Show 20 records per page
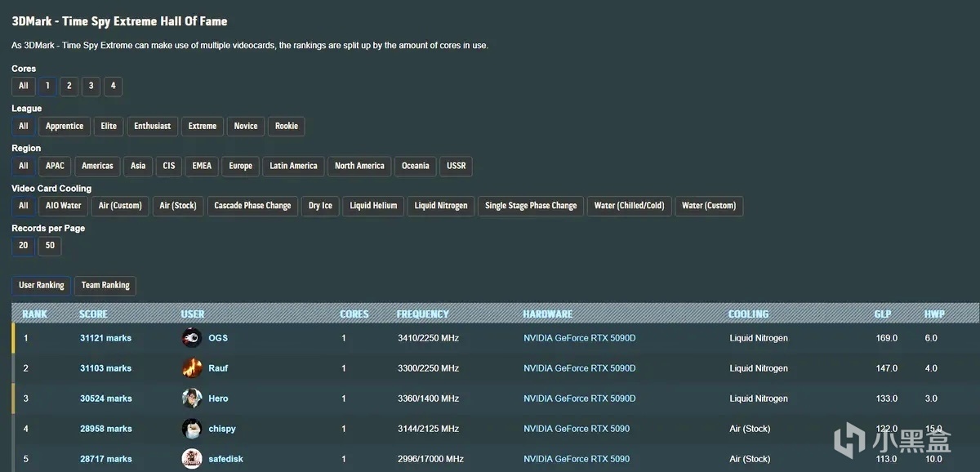The image size is (980, 472). 23,246
